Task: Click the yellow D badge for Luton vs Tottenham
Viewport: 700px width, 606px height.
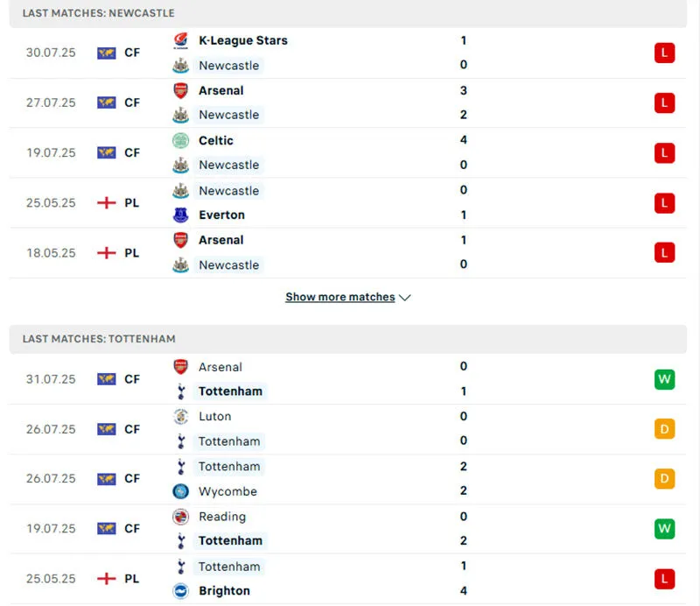Action: (664, 429)
